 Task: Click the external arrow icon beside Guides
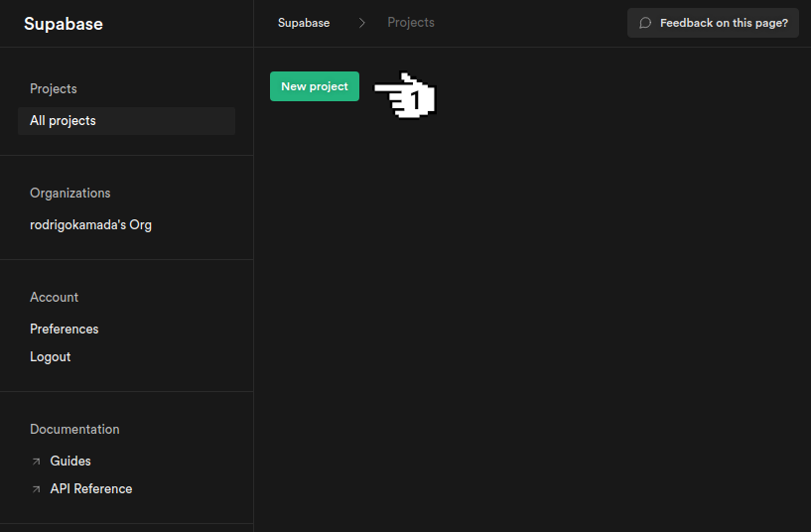(x=36, y=462)
